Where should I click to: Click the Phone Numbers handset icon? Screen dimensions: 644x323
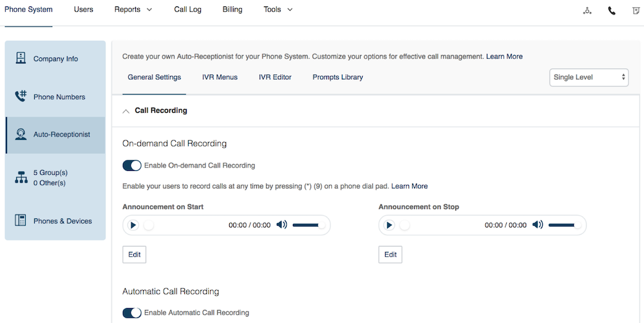[x=21, y=96]
